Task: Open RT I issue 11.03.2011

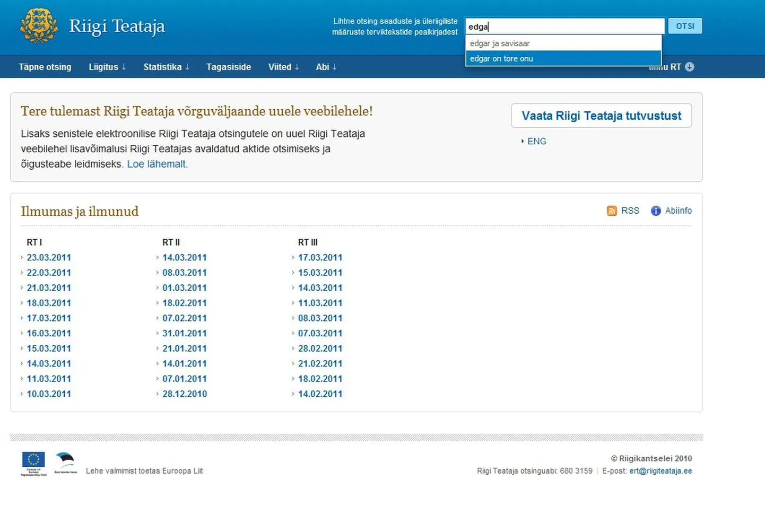Action: click(x=49, y=379)
